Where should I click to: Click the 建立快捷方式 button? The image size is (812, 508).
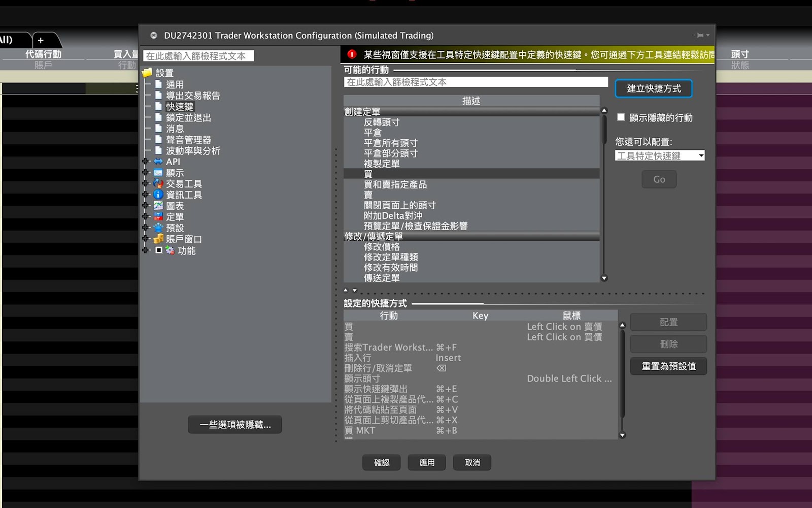tap(654, 88)
